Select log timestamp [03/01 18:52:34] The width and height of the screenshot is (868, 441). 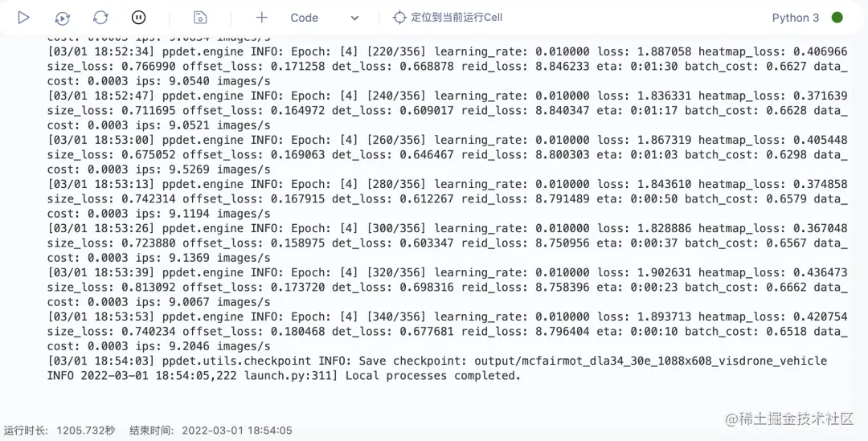click(102, 52)
